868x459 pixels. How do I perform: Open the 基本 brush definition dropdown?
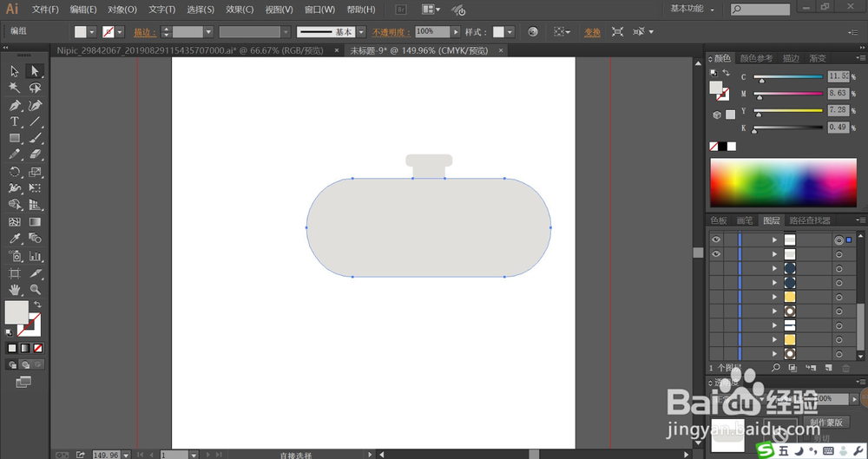[361, 32]
